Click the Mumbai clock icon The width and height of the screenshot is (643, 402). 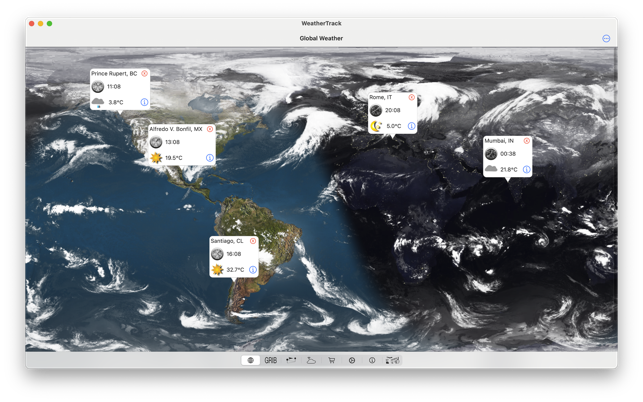(x=491, y=154)
